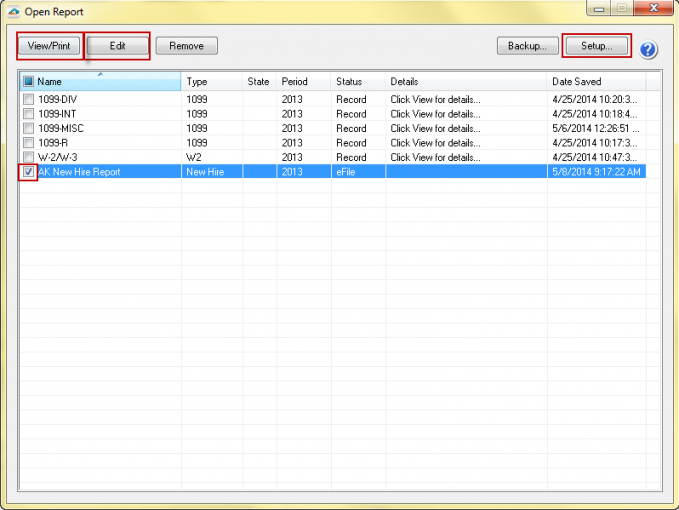Uncheck the AK New Hire Report checkbox
This screenshot has width=679, height=510.
(x=28, y=172)
